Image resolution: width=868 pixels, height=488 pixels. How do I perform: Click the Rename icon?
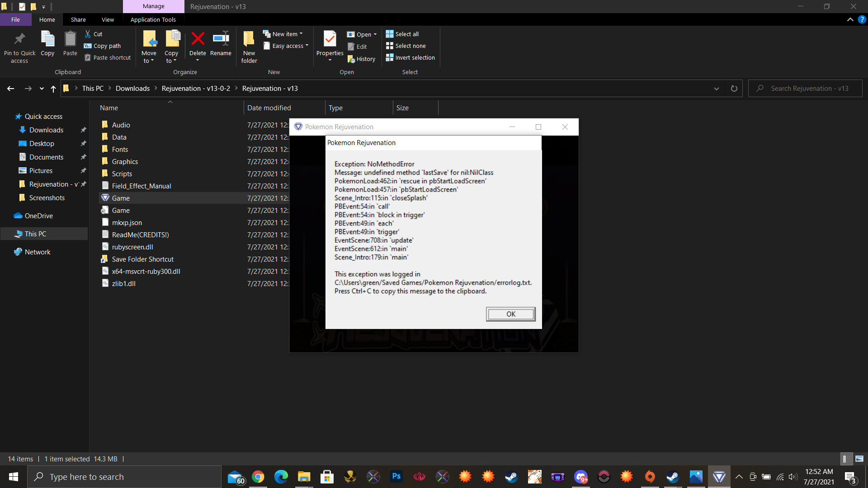pos(221,39)
